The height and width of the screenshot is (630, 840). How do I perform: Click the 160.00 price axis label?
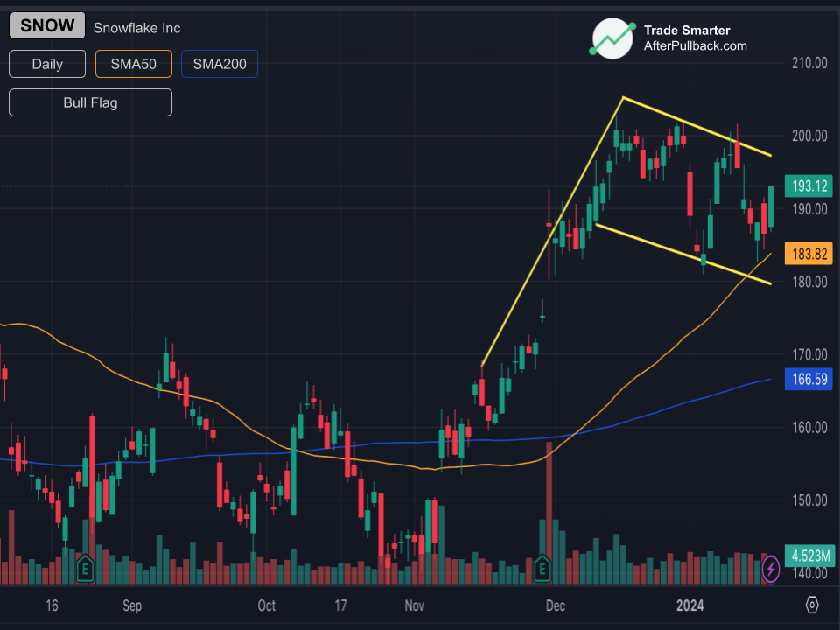click(809, 427)
